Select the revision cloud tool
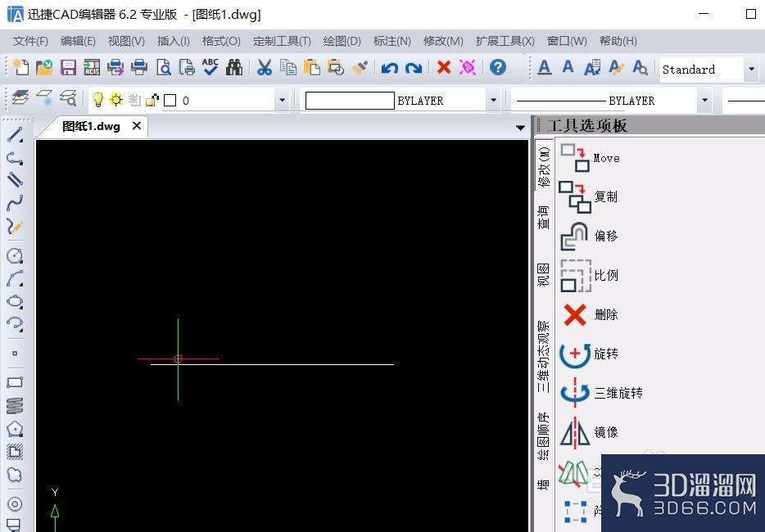The height and width of the screenshot is (532, 765). tap(15, 475)
